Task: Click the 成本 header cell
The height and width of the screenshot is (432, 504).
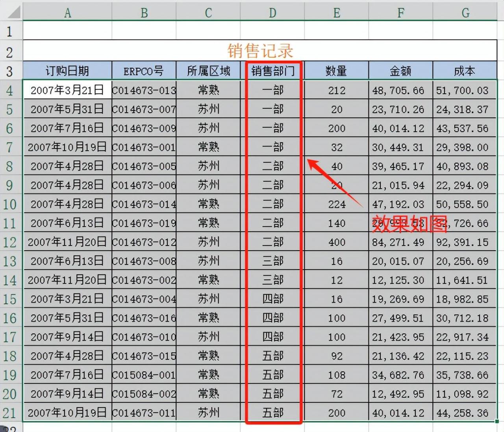Action: [x=465, y=71]
